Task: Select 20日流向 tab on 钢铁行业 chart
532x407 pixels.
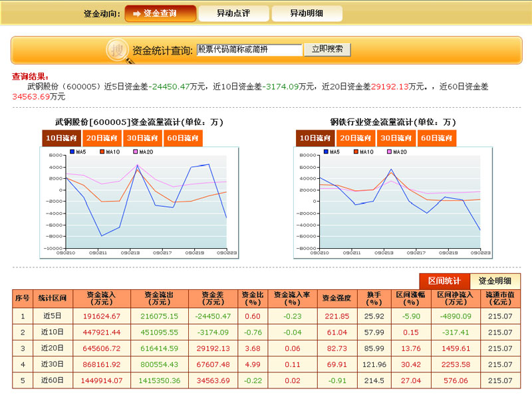Action: (x=356, y=138)
